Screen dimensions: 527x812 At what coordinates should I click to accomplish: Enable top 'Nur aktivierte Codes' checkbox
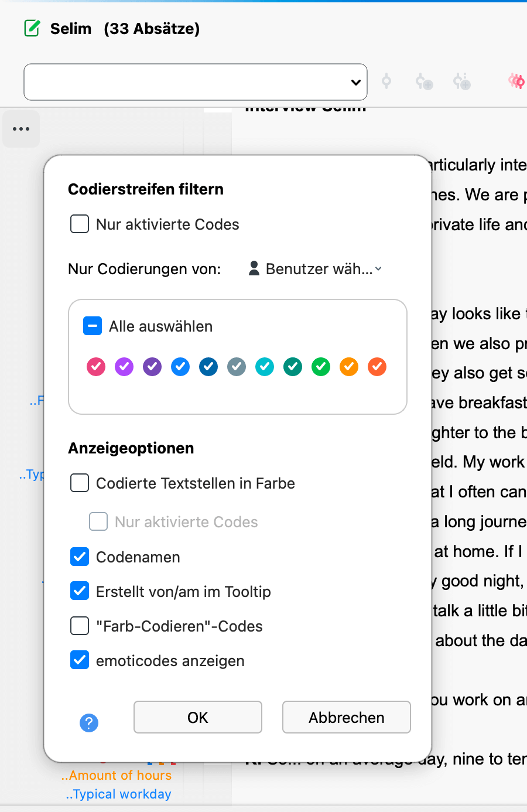(80, 224)
